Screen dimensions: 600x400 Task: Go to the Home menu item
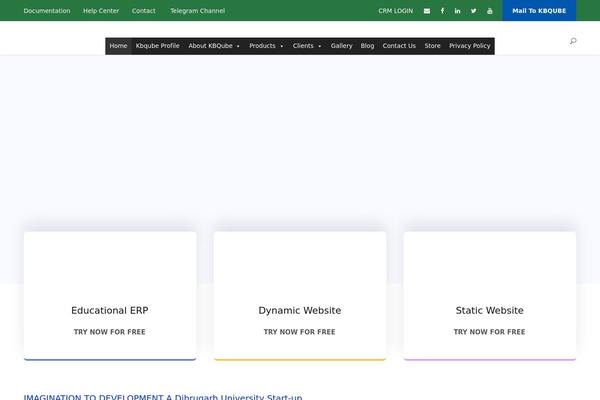[118, 46]
